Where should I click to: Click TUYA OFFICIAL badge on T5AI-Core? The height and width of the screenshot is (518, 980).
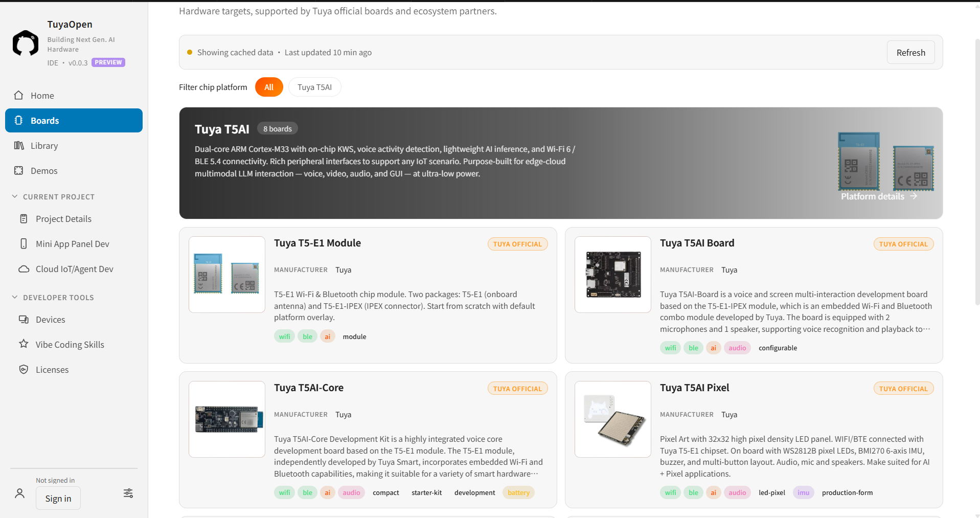(517, 389)
